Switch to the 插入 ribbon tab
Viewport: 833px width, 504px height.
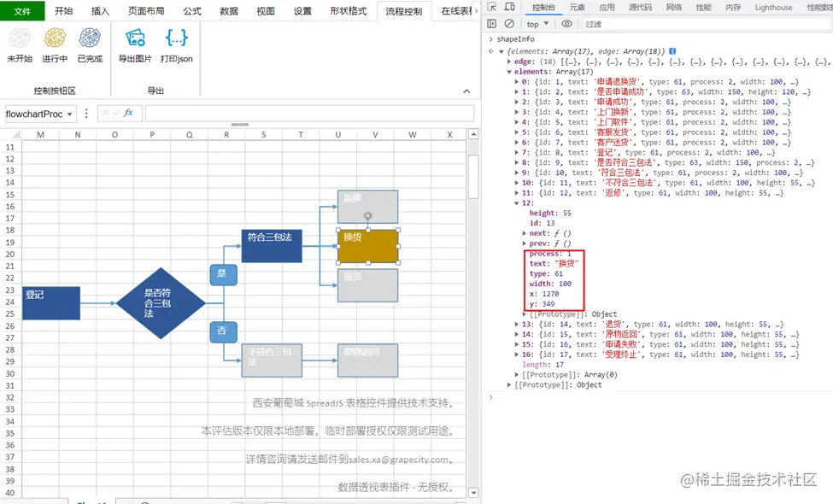(x=100, y=10)
